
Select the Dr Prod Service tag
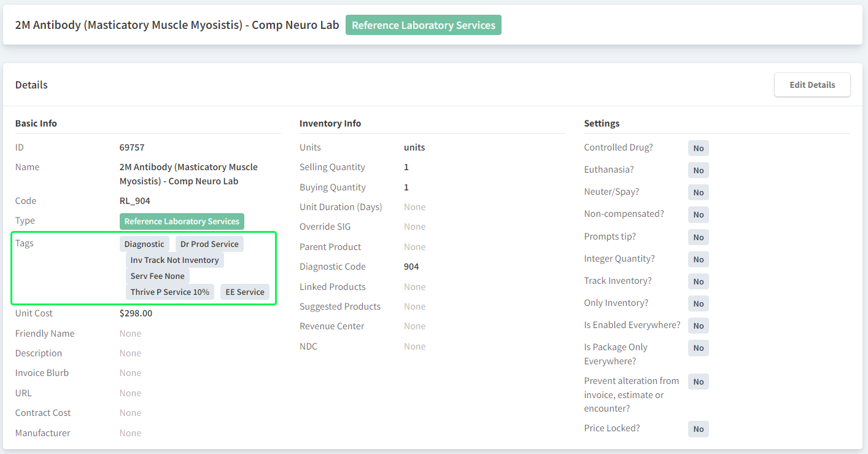209,244
